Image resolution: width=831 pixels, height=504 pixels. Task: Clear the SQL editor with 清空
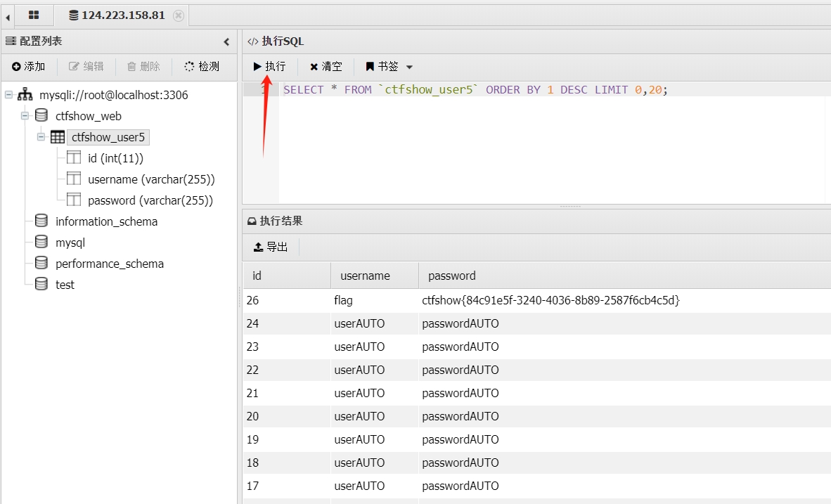[326, 66]
